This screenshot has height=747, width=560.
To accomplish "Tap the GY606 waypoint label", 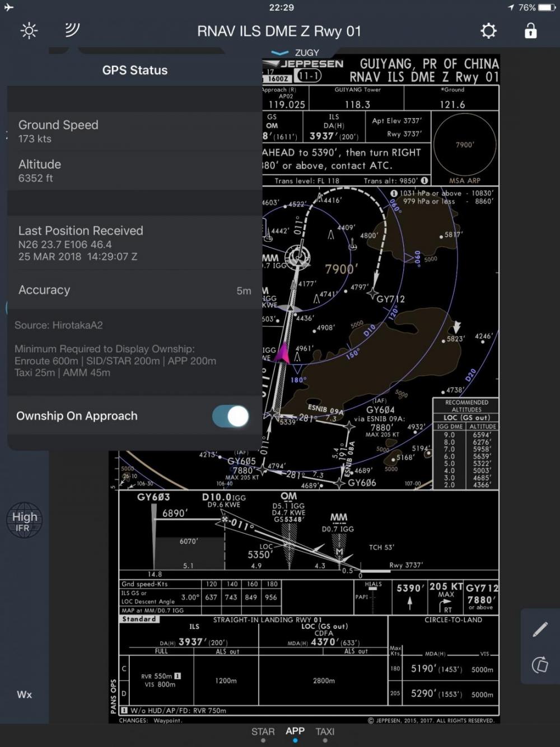I will tap(362, 483).
